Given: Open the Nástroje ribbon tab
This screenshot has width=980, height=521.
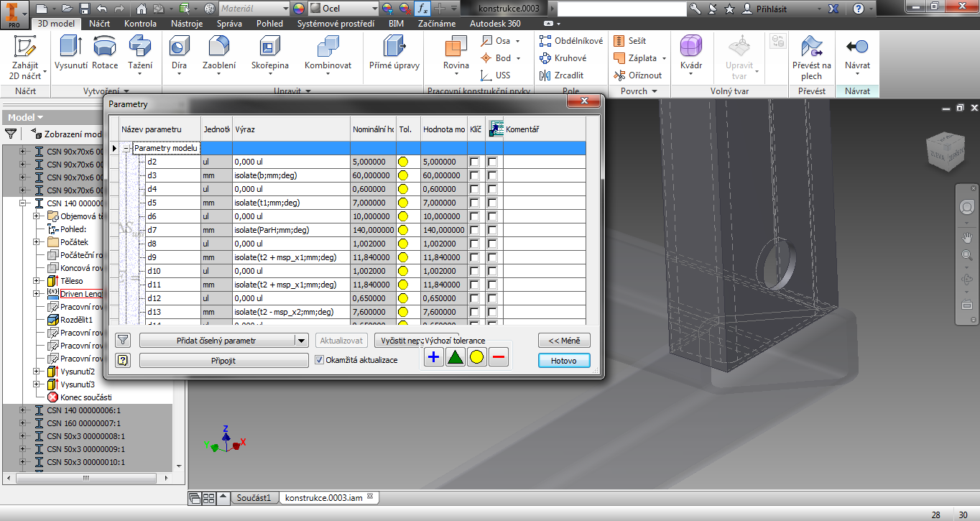Looking at the screenshot, I should pos(187,24).
